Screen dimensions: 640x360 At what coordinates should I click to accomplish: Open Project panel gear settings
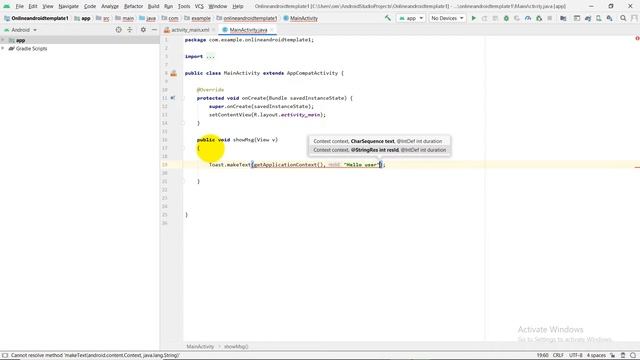[143, 30]
